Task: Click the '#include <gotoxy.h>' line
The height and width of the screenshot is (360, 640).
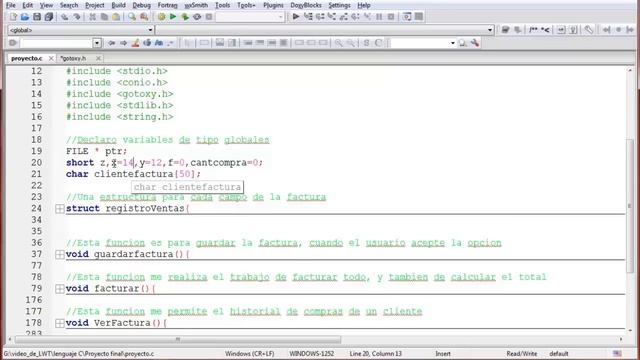Action: pos(120,94)
